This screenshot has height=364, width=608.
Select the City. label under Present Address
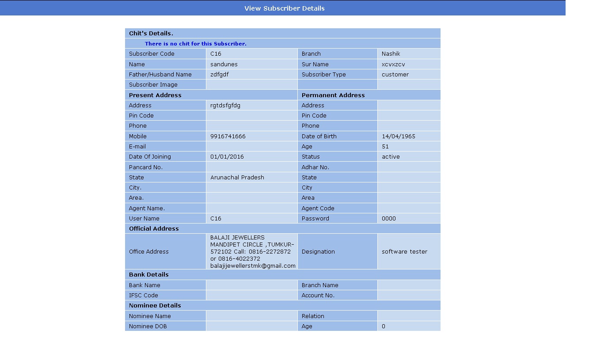135,188
